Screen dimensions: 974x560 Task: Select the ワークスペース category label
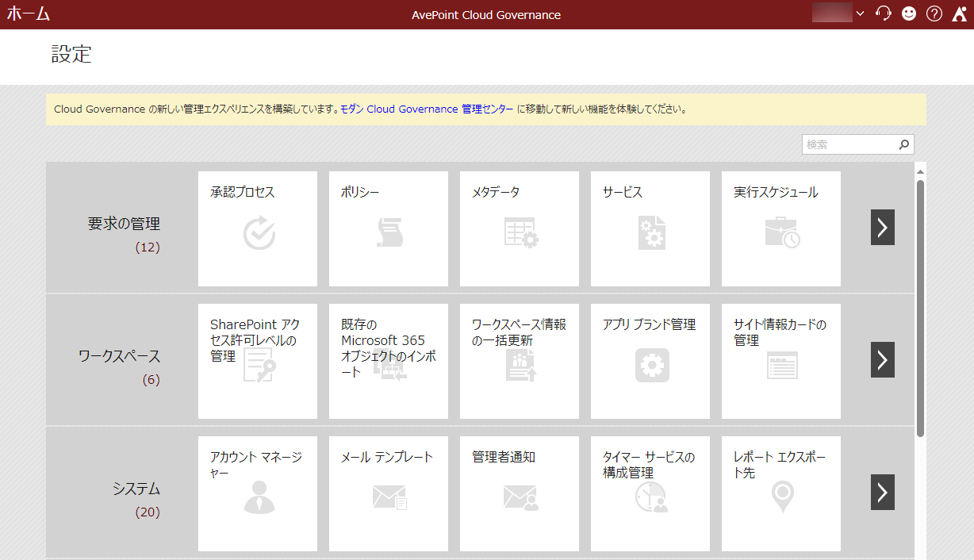click(x=119, y=356)
